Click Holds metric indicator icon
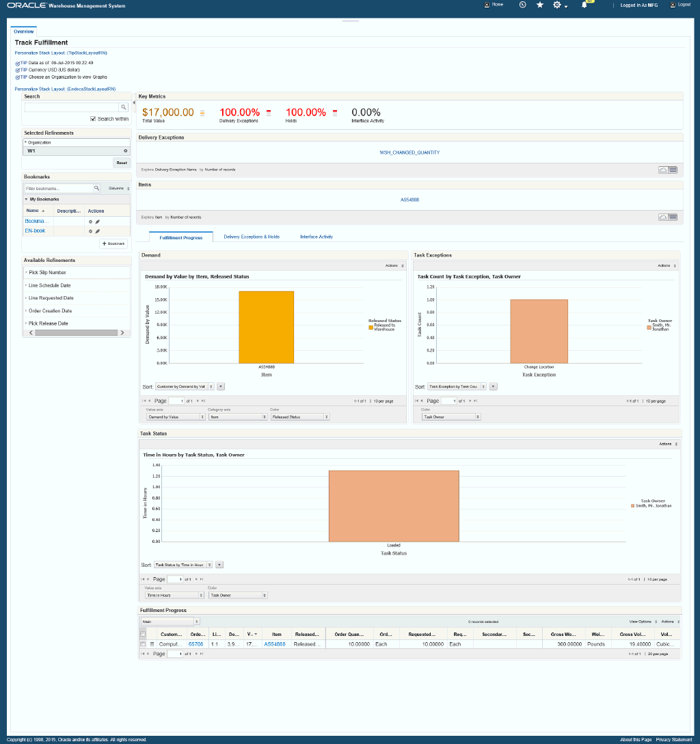Image resolution: width=700 pixels, height=744 pixels. pos(335,113)
